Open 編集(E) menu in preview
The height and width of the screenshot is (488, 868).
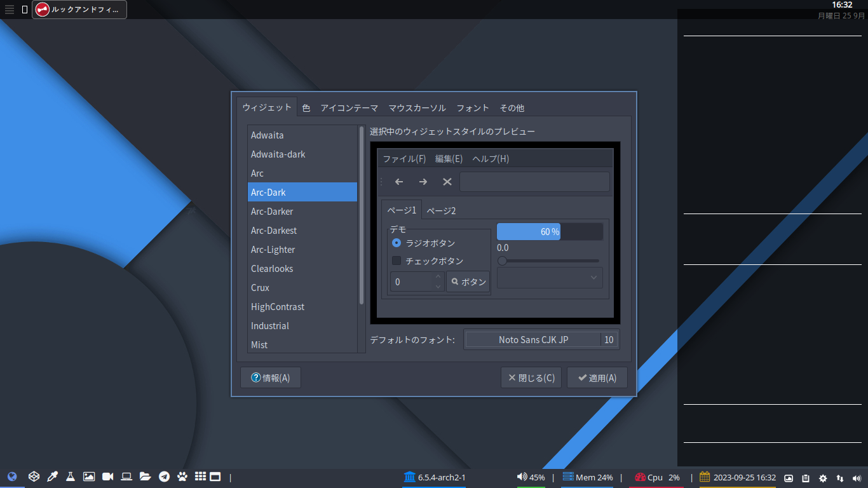449,159
